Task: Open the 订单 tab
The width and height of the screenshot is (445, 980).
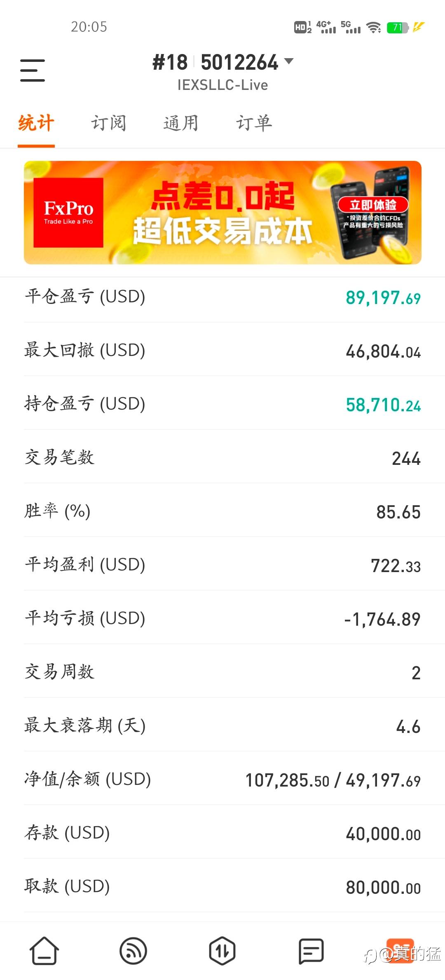Action: 254,123
